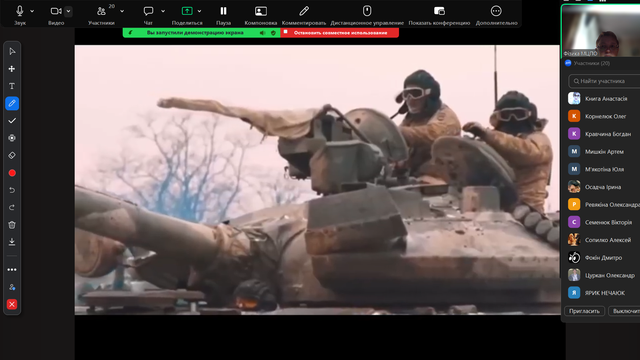Viewport: 640px width, 360px height.
Task: Click the security shield icon in green bar
Action: [x=273, y=33]
